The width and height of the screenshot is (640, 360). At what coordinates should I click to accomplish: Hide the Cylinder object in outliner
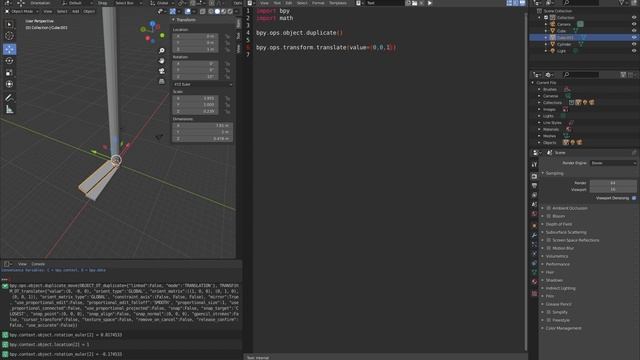(634, 44)
